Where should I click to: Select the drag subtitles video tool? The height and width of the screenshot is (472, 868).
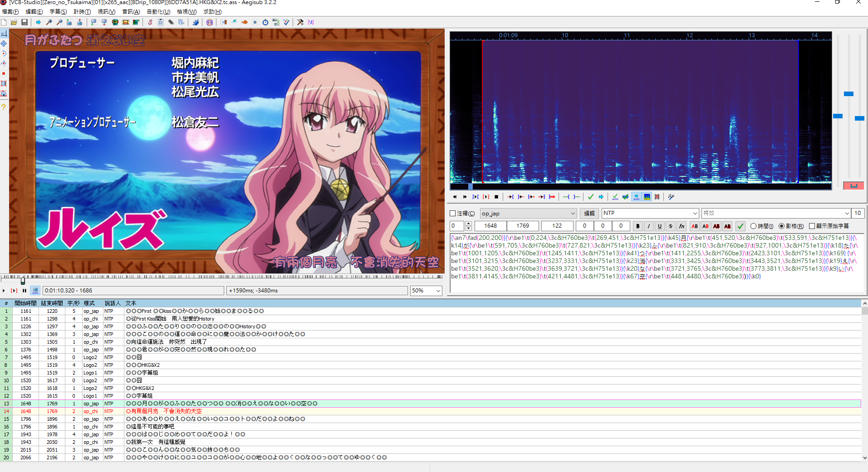(x=4, y=44)
